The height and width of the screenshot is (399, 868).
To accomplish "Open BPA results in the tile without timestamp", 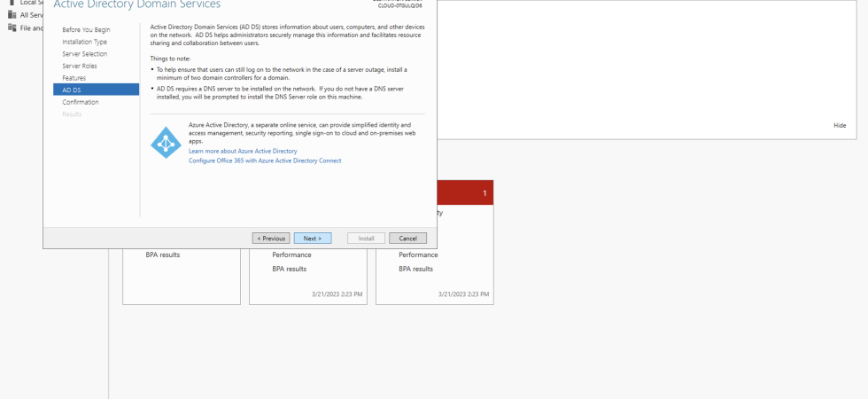I will (163, 255).
